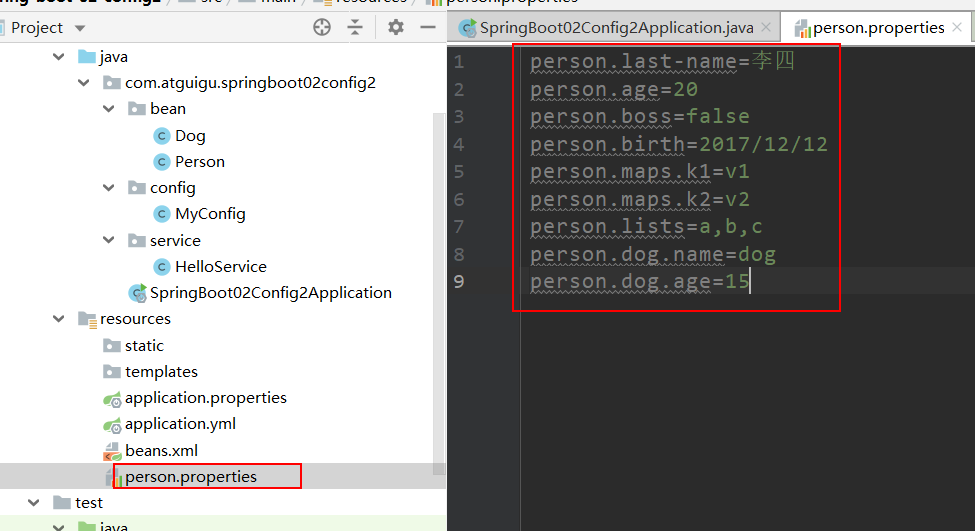This screenshot has width=975, height=531.
Task: Close the SpringBoot02Config2Application.java tab
Action: [766, 27]
